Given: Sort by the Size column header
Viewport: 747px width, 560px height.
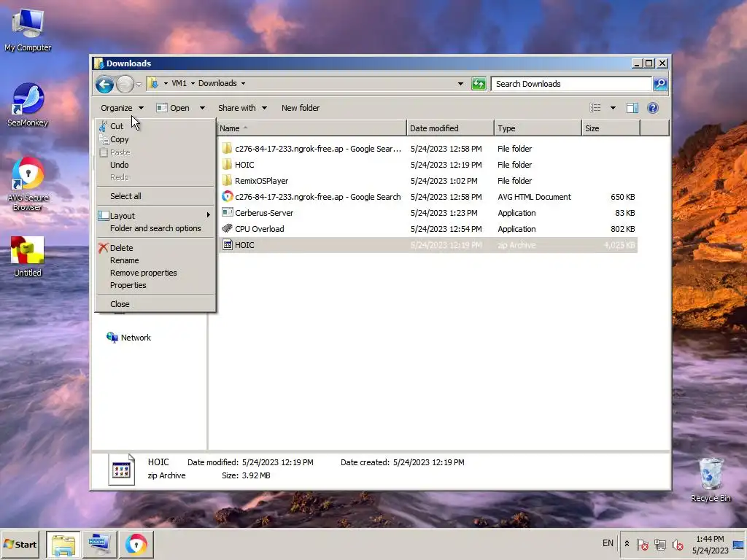Looking at the screenshot, I should click(611, 128).
